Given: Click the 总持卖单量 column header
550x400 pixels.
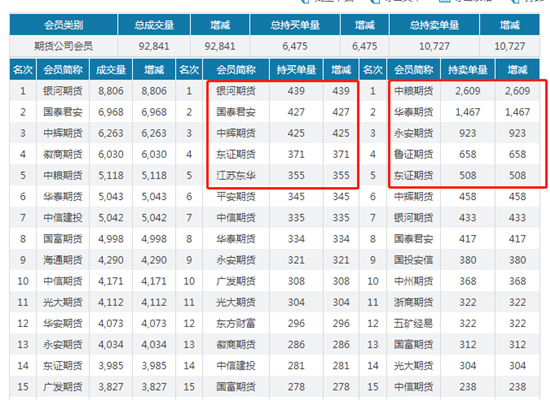Looking at the screenshot, I should pyautogui.click(x=435, y=25).
